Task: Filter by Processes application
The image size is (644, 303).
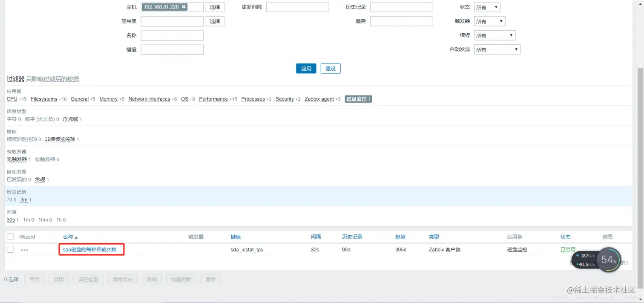Action: point(253,99)
